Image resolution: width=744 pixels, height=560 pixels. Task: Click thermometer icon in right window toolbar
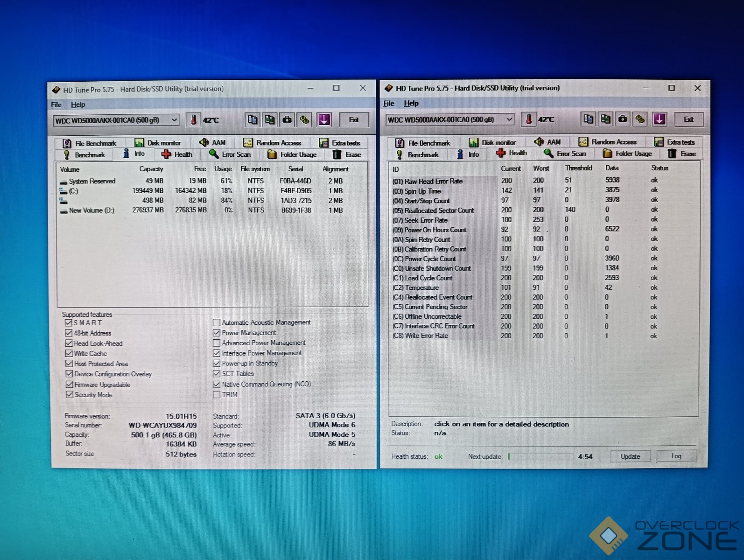click(528, 119)
